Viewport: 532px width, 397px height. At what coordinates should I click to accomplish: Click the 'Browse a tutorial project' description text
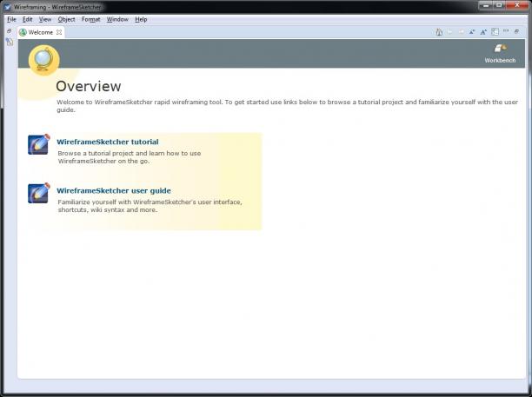[x=130, y=157]
